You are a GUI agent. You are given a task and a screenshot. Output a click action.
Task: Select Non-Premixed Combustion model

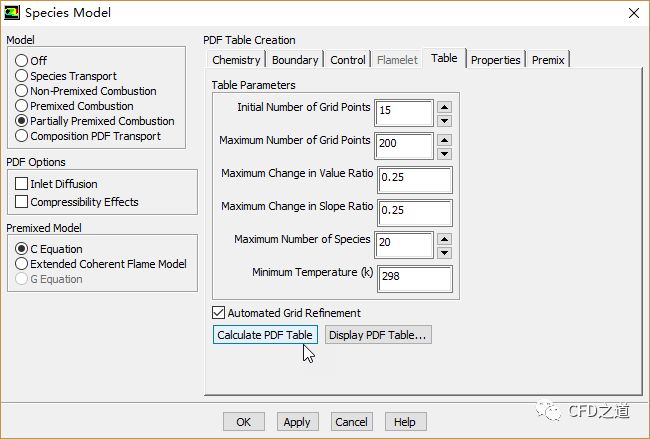click(22, 91)
